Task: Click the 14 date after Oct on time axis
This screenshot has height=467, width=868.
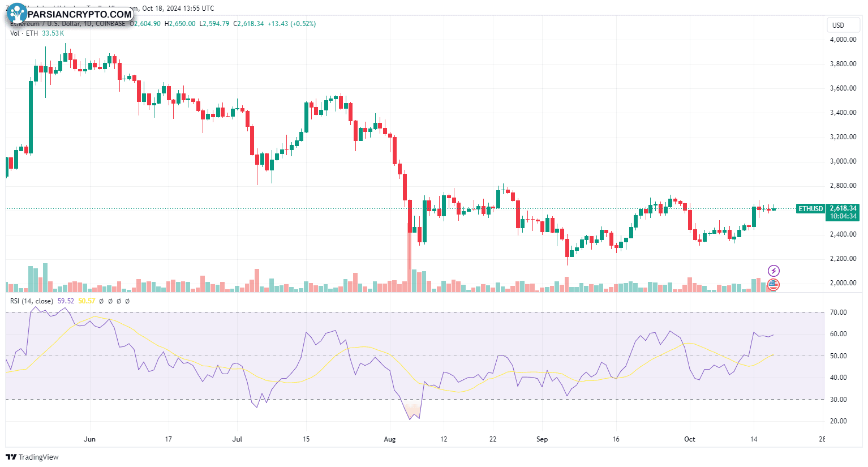Action: [x=754, y=439]
